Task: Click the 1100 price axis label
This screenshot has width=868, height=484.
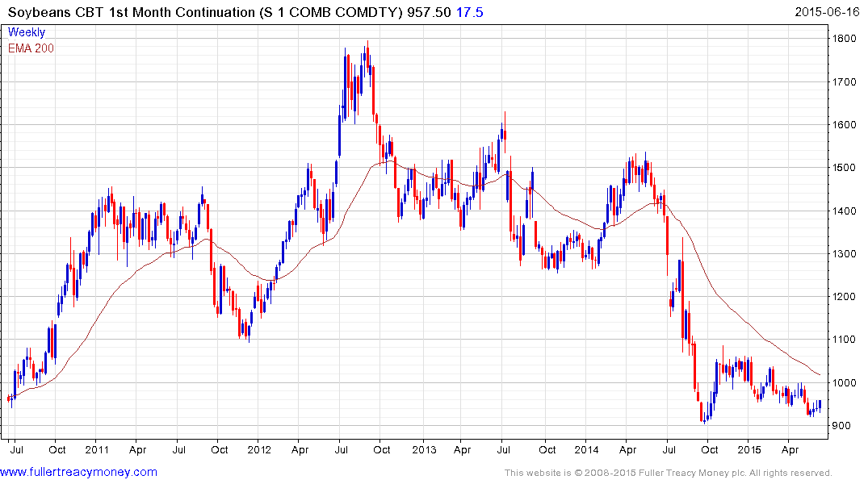Action: (x=845, y=340)
